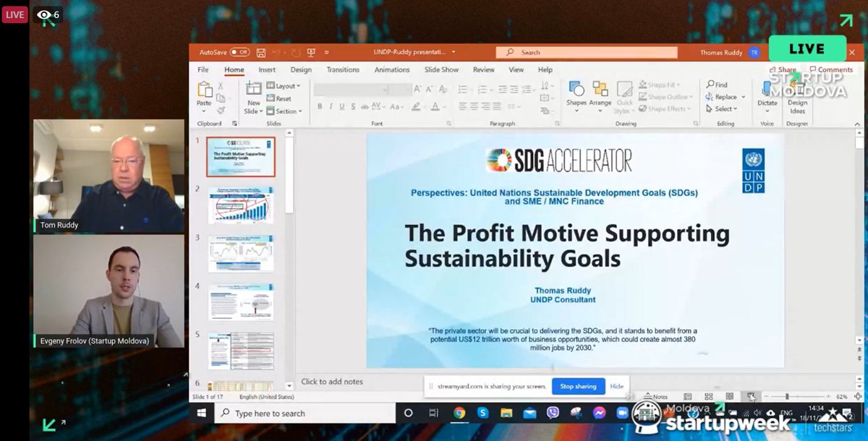The width and height of the screenshot is (868, 441).
Task: Start Slide Show from status bar icon
Action: [x=752, y=397]
